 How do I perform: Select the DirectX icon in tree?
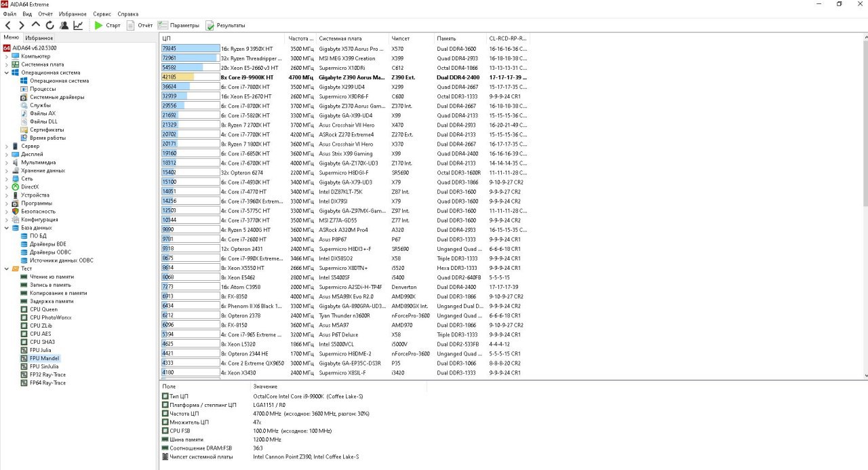pos(15,187)
